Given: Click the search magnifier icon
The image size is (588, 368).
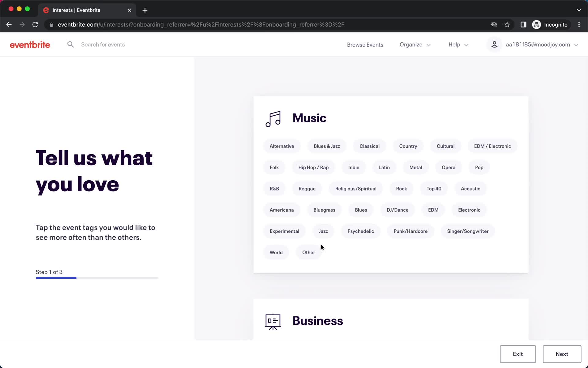Looking at the screenshot, I should (x=70, y=44).
